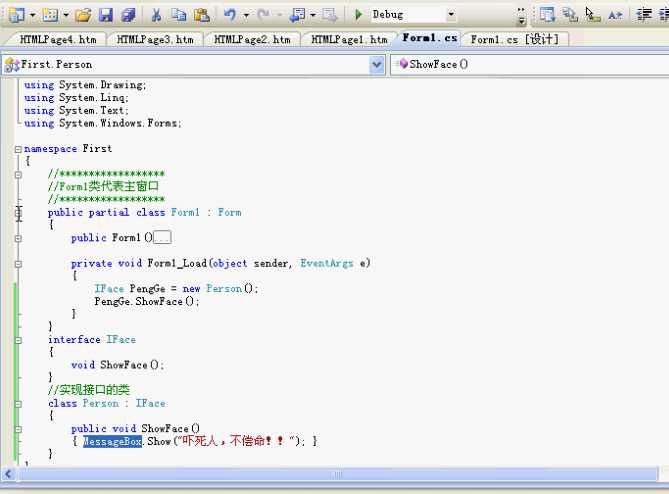Screen dimensions: 669x494
Task: Undo the last edit with the Undo icon
Action: pyautogui.click(x=230, y=15)
